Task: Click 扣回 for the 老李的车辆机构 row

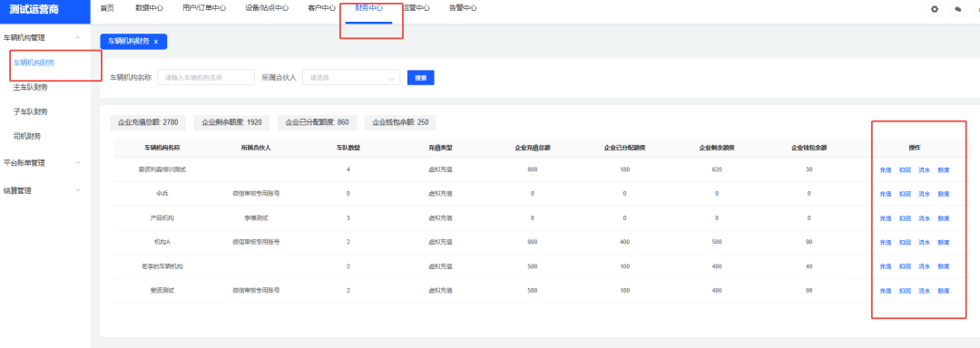Action: coord(905,266)
